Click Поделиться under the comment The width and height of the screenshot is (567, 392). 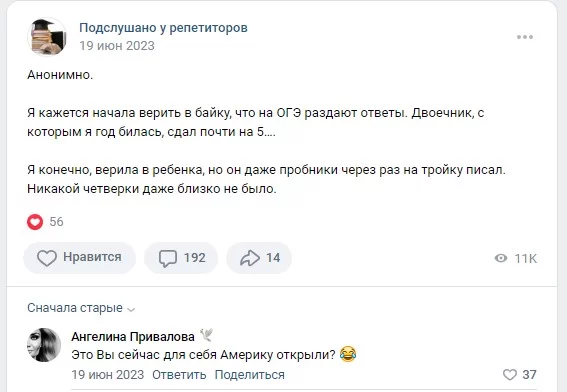tap(250, 375)
